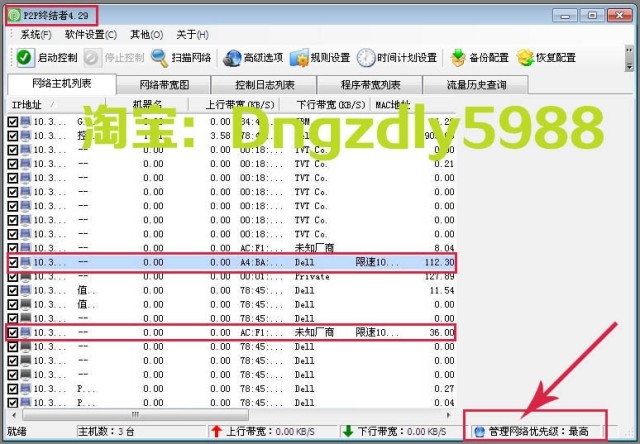Open 高级选项 from the toolbar
The height and width of the screenshot is (444, 640).
253,58
